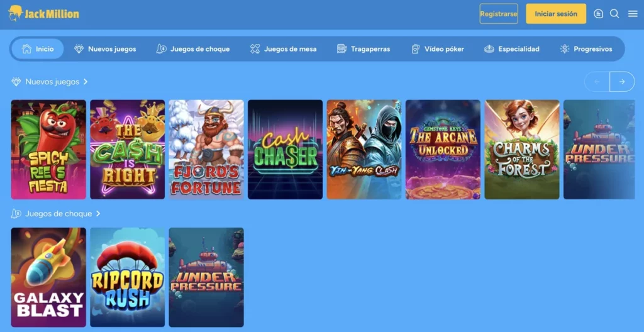Open the hamburger menu icon
The image size is (644, 332).
(633, 14)
